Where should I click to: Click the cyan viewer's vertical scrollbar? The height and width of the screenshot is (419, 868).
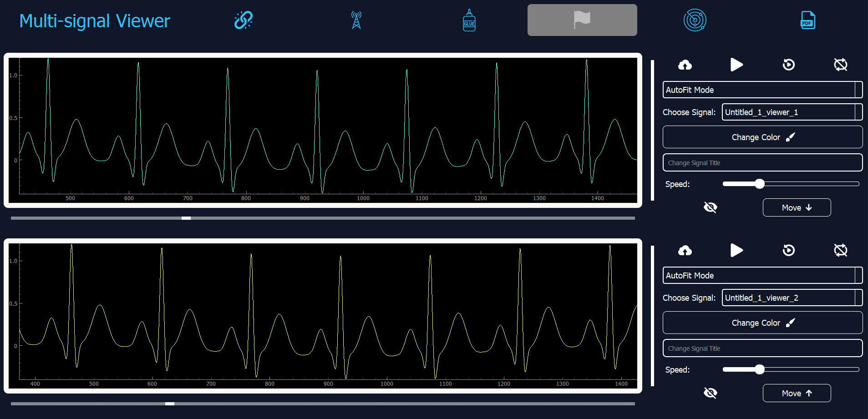(x=652, y=130)
